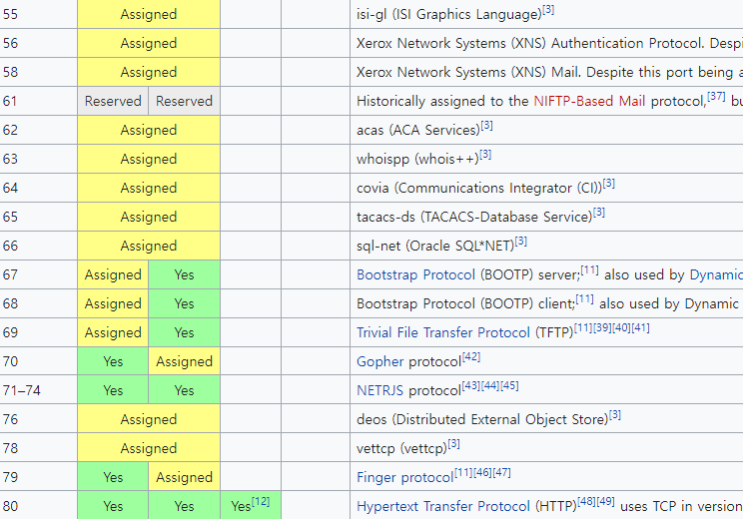This screenshot has width=743, height=519.
Task: Click citation [39] after TFTP
Action: [602, 328]
